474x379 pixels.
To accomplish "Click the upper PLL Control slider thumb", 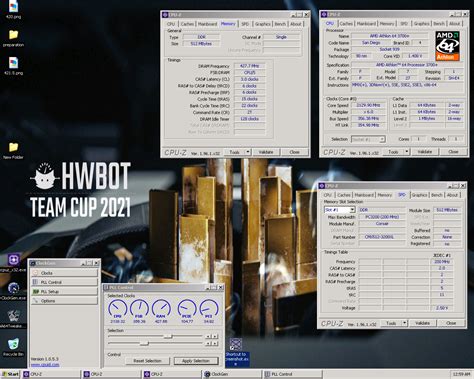I will point(168,336).
